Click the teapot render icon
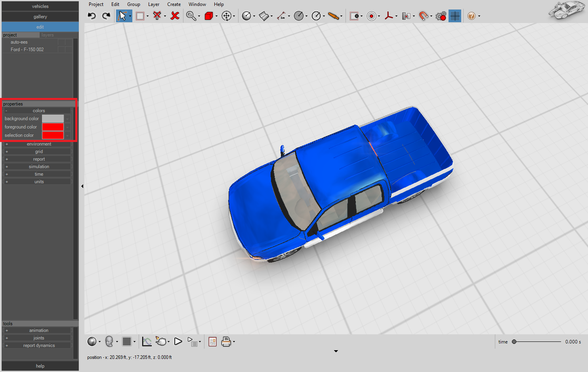The image size is (588, 372). 161,341
